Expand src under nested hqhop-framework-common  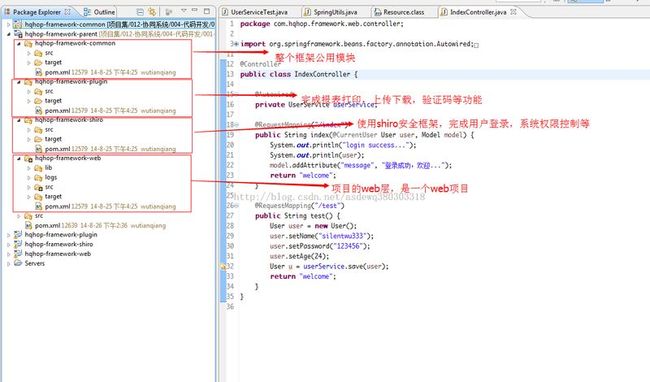[x=29, y=53]
